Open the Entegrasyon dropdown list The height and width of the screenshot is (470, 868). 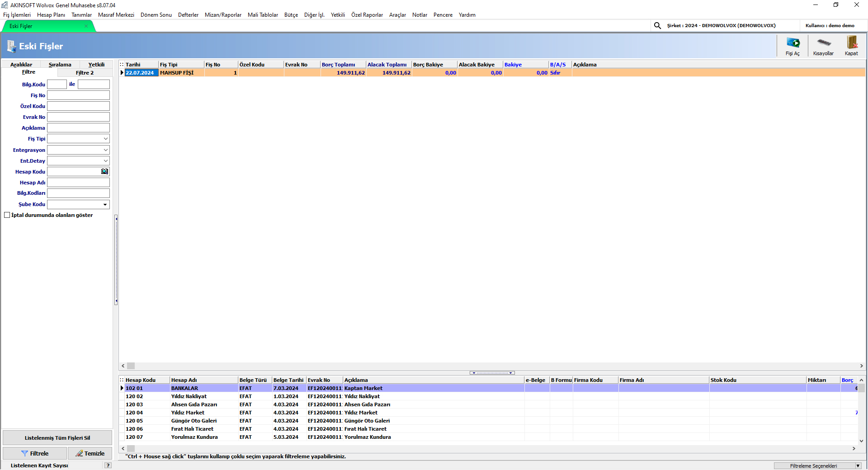click(x=105, y=150)
